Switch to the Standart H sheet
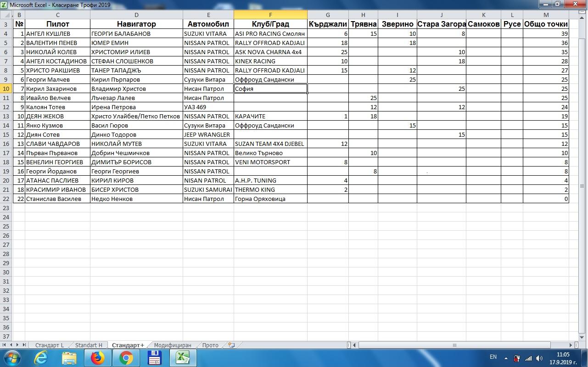Viewport: 588px width, 367px height. pos(89,345)
